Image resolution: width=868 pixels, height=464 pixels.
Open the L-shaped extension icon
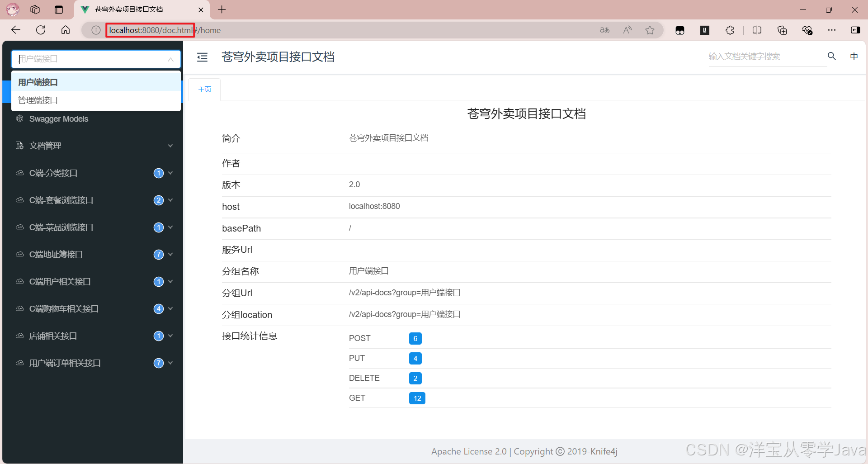click(x=705, y=30)
